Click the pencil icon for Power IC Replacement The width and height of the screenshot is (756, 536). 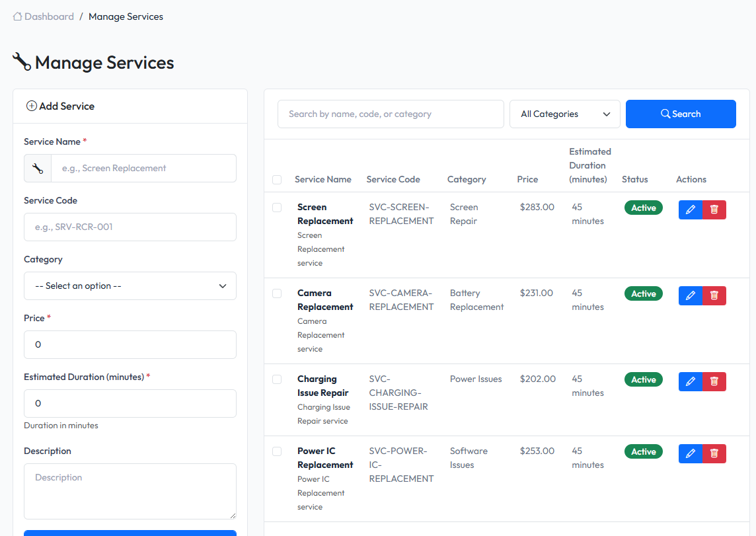691,453
